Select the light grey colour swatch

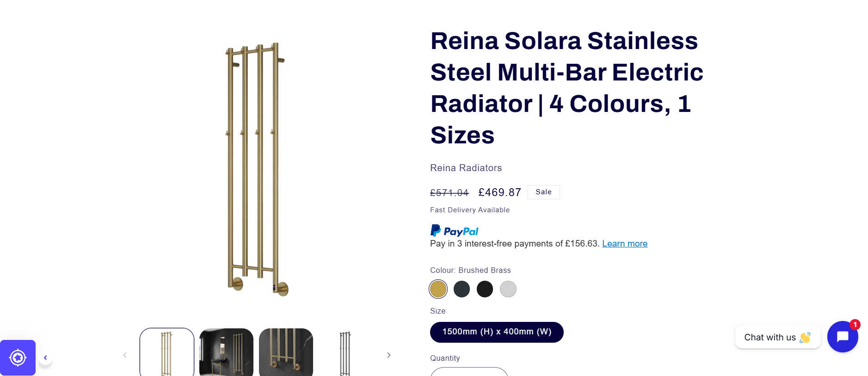pyautogui.click(x=508, y=289)
